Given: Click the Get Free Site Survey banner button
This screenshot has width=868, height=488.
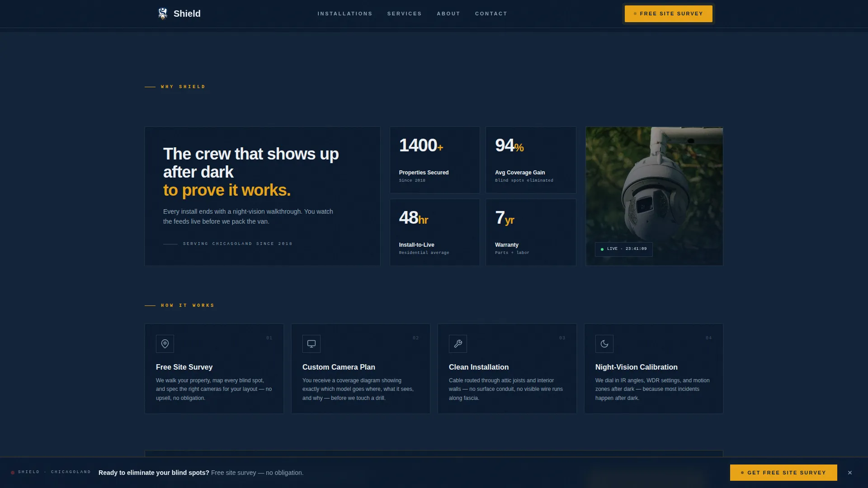Looking at the screenshot, I should 783,473.
